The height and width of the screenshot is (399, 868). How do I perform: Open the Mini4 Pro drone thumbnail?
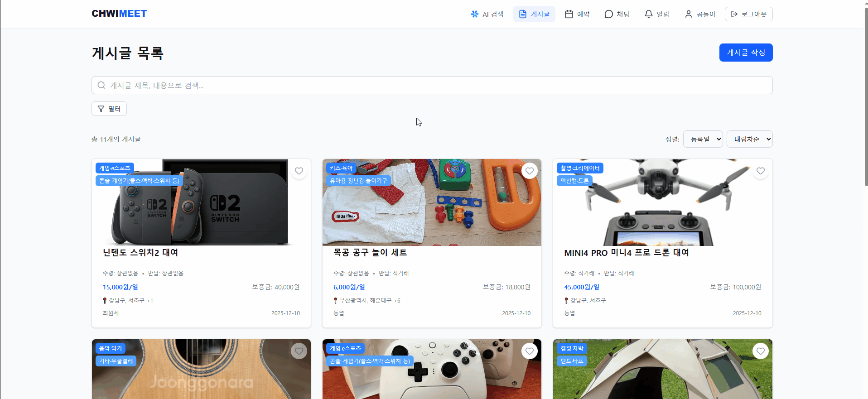tap(663, 202)
